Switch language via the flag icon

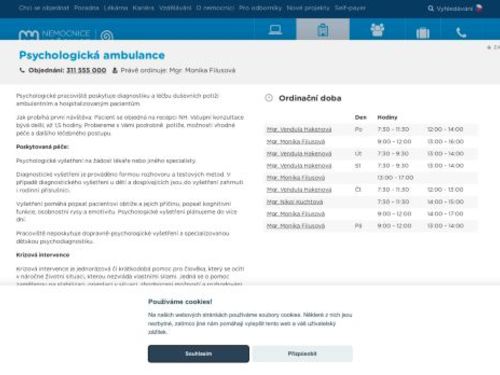(x=479, y=8)
